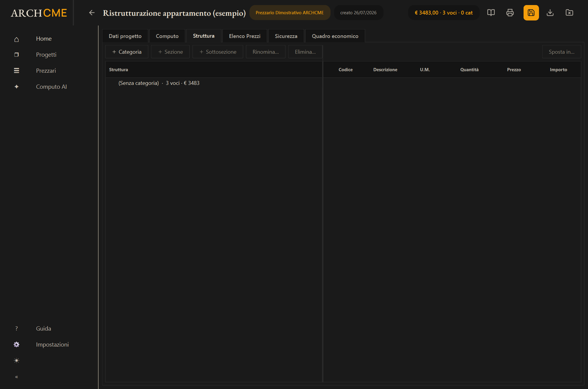Image resolution: width=588 pixels, height=389 pixels.
Task: Click the Home house icon in sidebar
Action: coord(17,39)
